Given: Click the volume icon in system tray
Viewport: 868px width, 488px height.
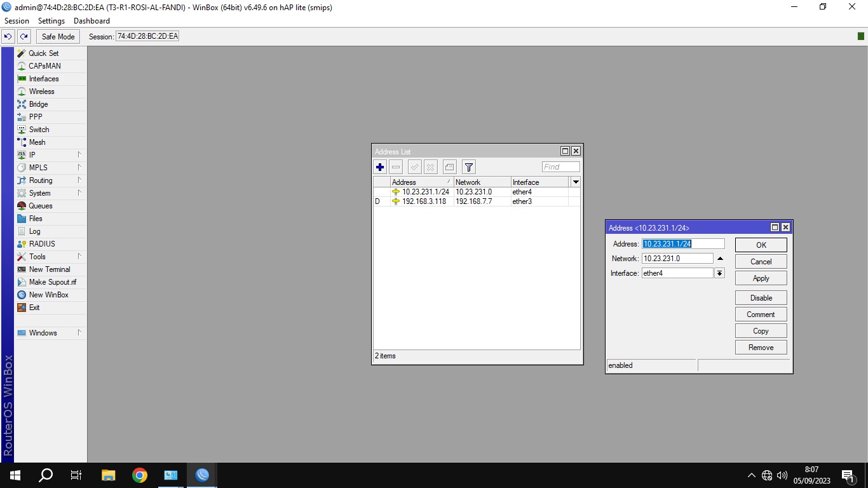Looking at the screenshot, I should point(782,475).
